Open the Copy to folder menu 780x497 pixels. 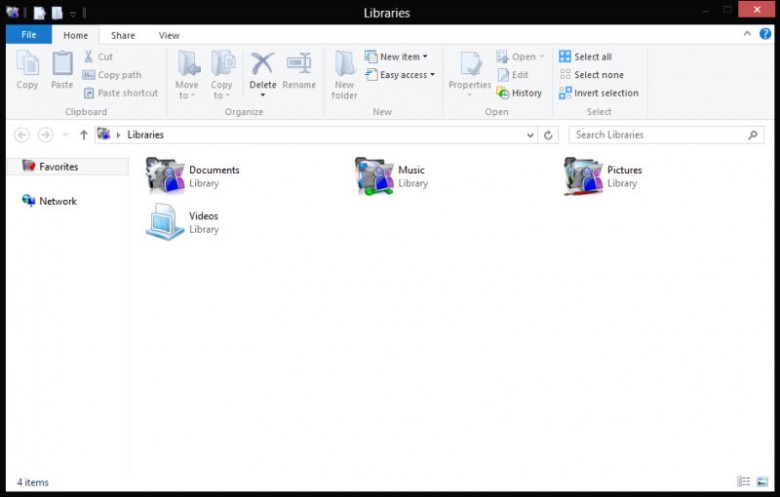(x=221, y=75)
